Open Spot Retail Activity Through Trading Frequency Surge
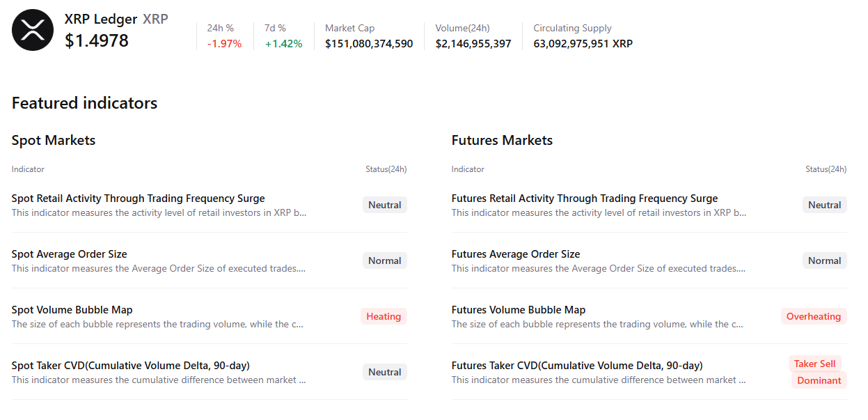The width and height of the screenshot is (868, 420). tap(139, 199)
